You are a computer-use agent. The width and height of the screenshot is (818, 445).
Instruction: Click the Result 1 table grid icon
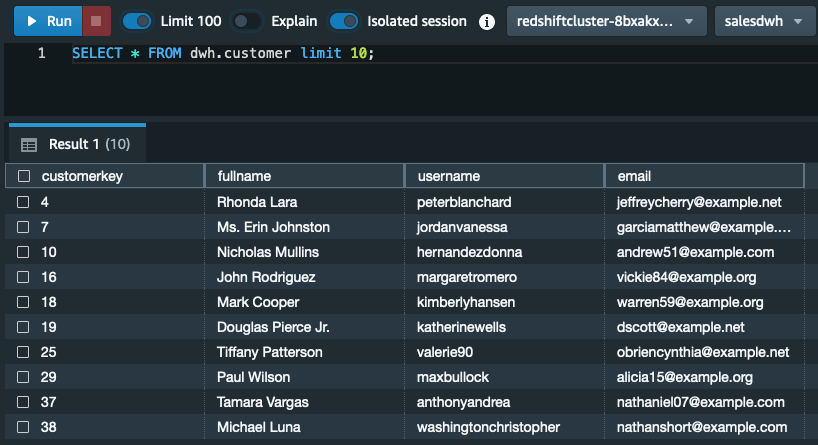(29, 145)
